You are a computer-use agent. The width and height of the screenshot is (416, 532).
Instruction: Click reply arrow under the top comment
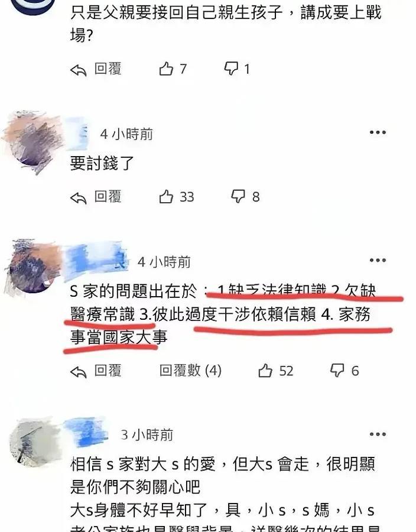point(79,70)
